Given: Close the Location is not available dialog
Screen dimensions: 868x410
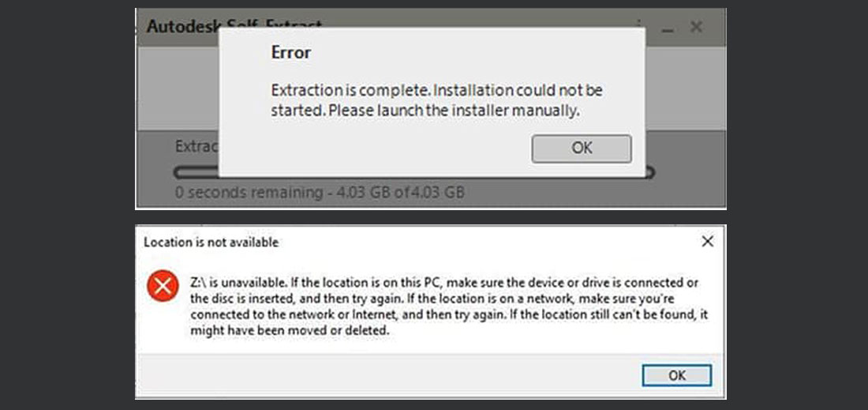Looking at the screenshot, I should 707,242.
